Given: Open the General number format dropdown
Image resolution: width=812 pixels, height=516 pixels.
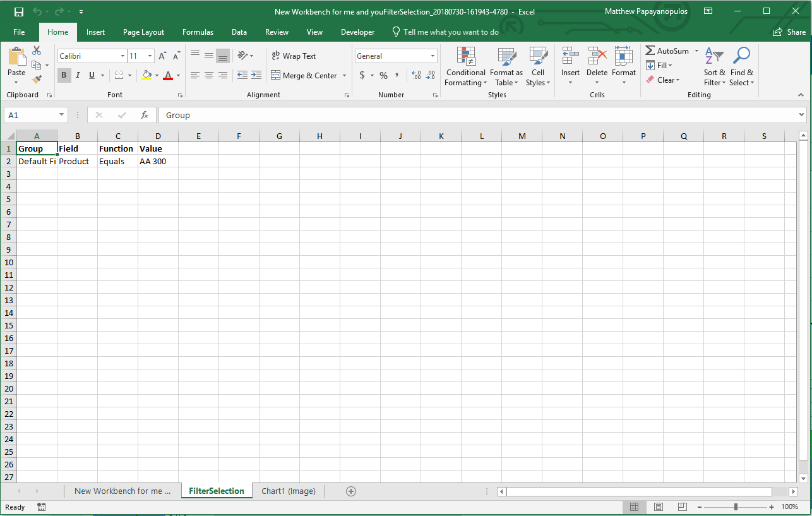Looking at the screenshot, I should (433, 56).
